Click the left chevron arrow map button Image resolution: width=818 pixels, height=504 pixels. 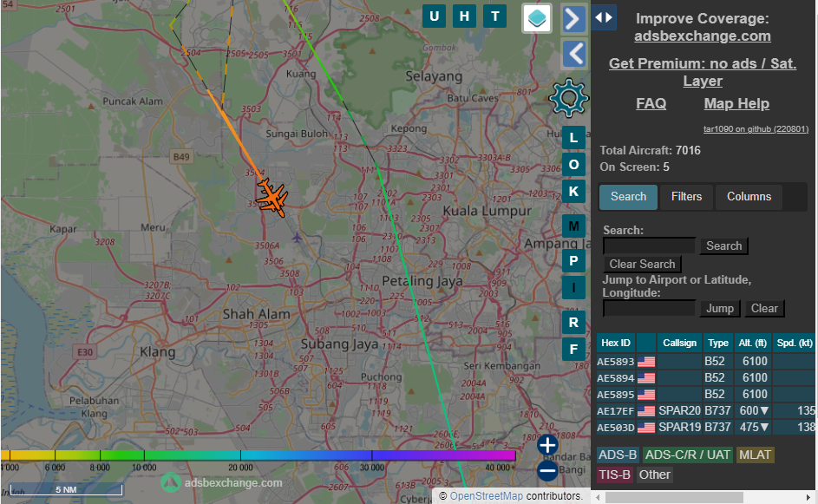tap(574, 54)
